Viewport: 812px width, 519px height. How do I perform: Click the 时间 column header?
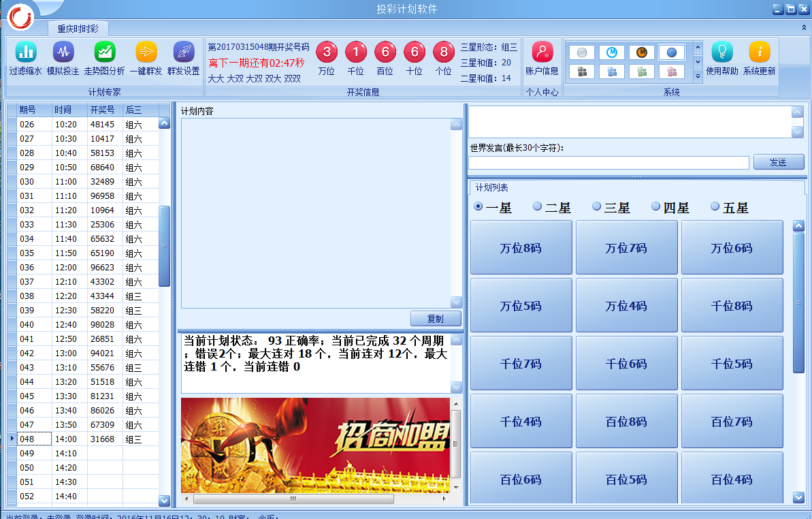coord(70,110)
